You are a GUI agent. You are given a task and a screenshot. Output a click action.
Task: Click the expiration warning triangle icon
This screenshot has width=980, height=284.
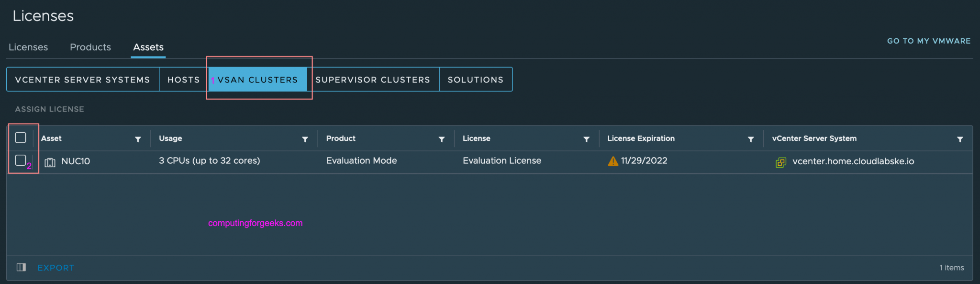tap(612, 161)
